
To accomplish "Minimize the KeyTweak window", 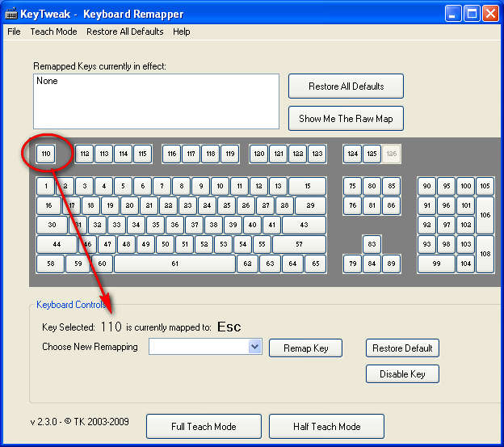I will pyautogui.click(x=452, y=14).
